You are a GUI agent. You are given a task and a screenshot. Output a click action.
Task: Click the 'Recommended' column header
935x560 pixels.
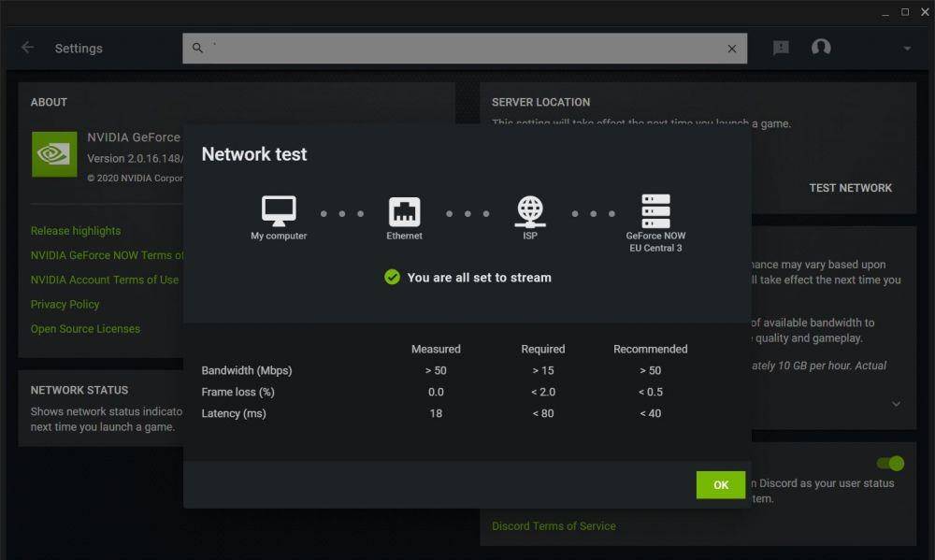tap(650, 349)
